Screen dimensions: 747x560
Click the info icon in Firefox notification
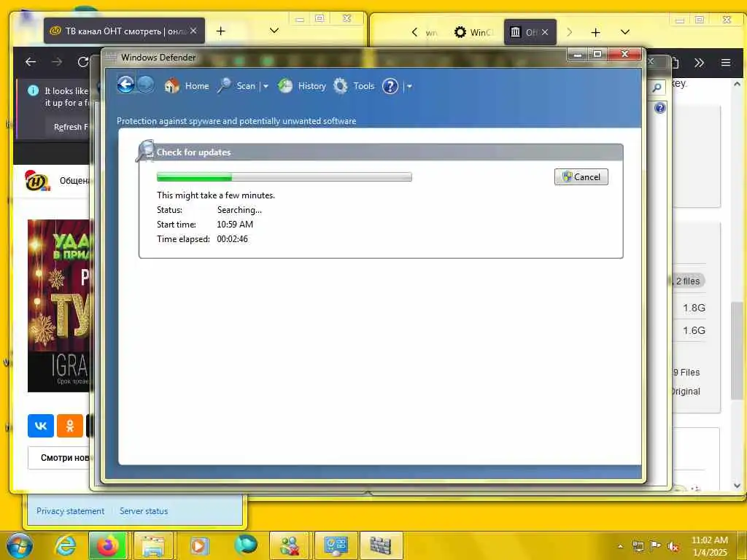[33, 90]
